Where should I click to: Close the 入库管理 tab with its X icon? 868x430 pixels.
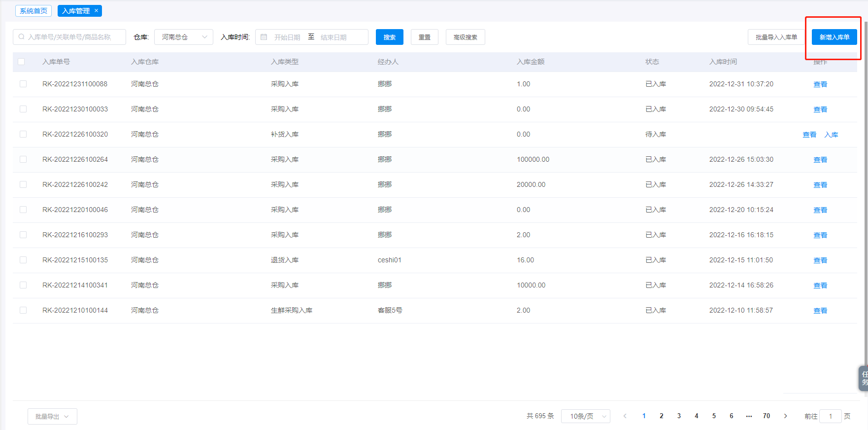(x=96, y=10)
